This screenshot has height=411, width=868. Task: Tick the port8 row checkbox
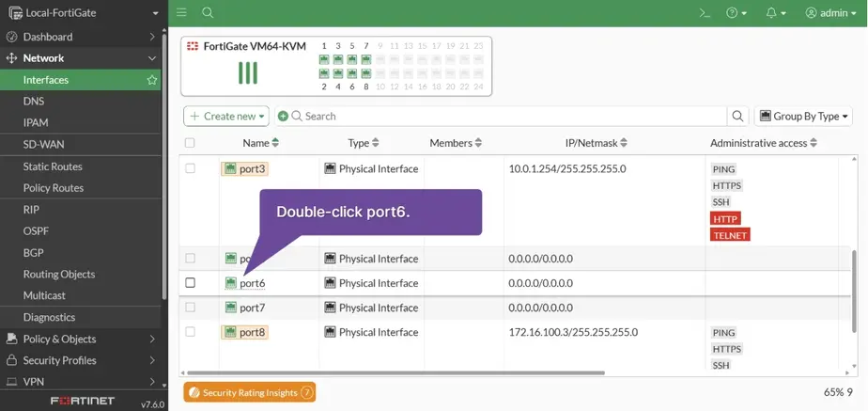190,332
